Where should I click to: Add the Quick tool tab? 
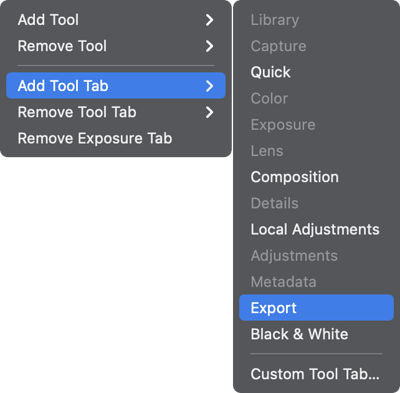tap(316, 72)
